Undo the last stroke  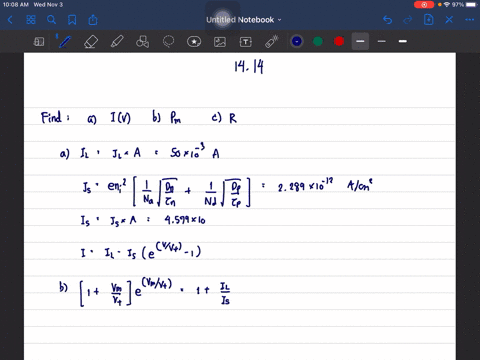[x=387, y=20]
